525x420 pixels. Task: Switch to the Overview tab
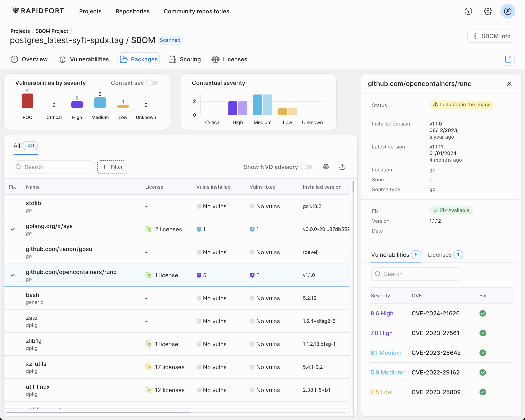point(29,59)
